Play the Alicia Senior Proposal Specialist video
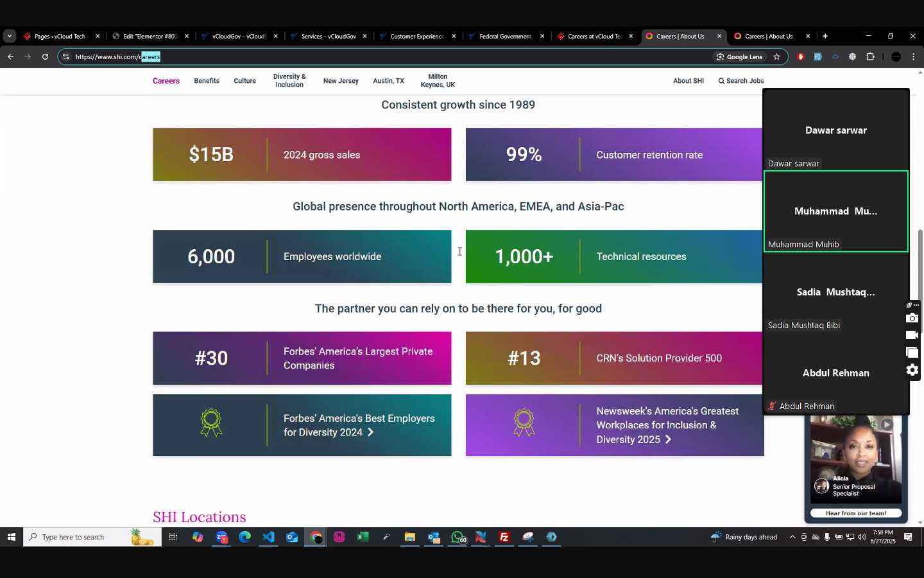Screen dimensions: 924x578 886,424
